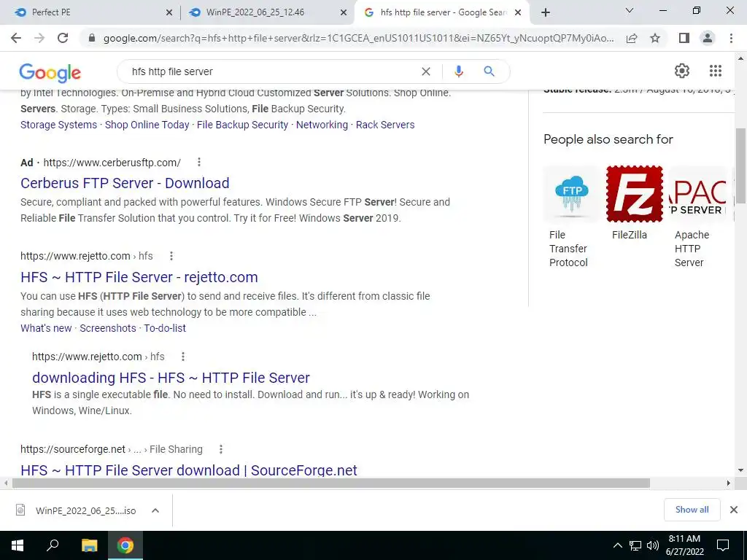Follow the What's new sitelink
The height and width of the screenshot is (560, 747).
(x=46, y=329)
